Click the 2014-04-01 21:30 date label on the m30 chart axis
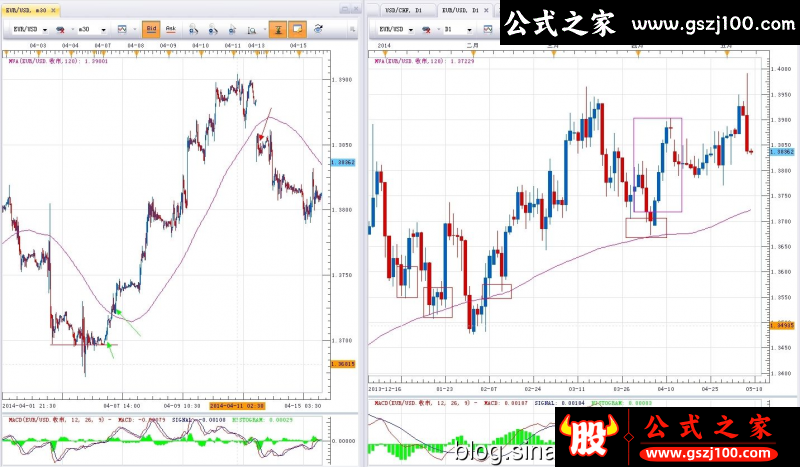This screenshot has height=467, width=800. (x=29, y=406)
